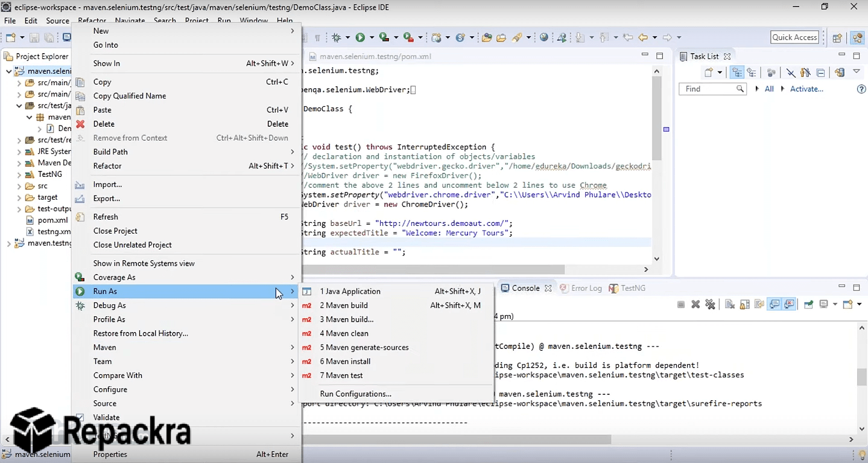868x463 pixels.
Task: Toggle Pin Console button
Action: click(808, 304)
